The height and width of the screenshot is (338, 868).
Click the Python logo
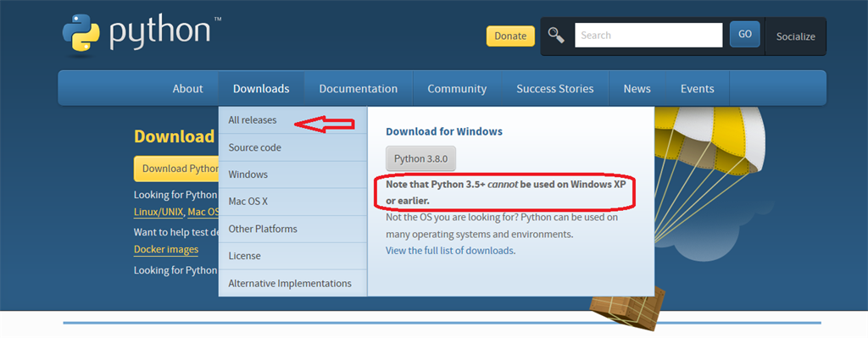(x=142, y=33)
